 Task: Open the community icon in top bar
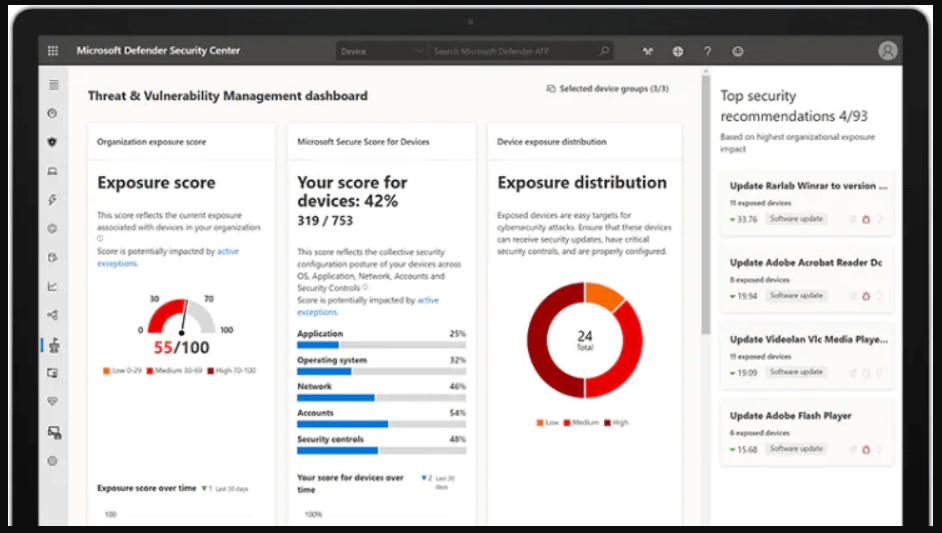click(x=648, y=51)
